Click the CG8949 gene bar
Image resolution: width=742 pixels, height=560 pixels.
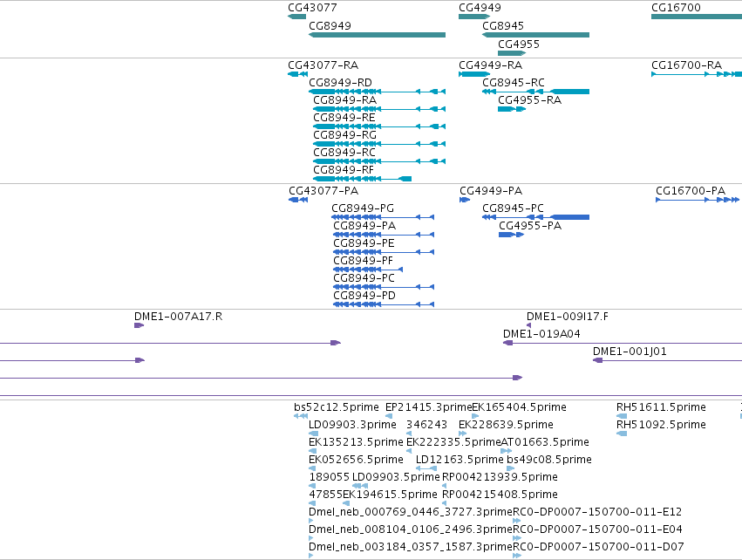(x=378, y=35)
